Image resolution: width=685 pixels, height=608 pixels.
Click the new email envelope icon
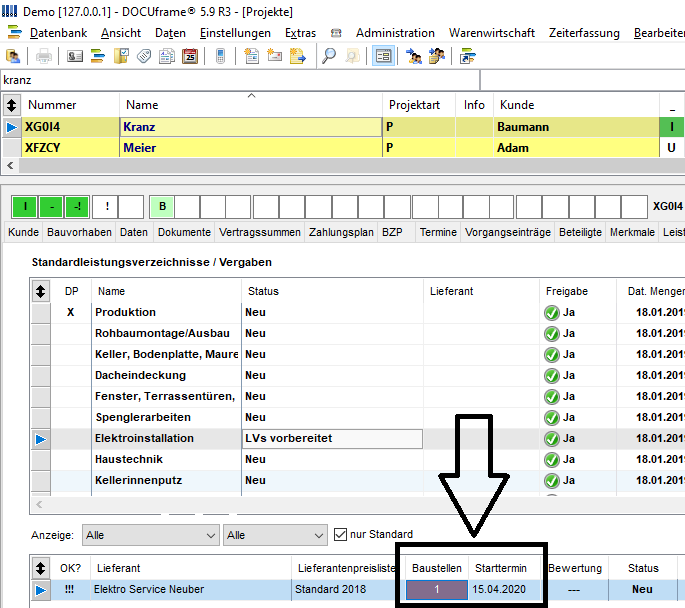coord(274,56)
